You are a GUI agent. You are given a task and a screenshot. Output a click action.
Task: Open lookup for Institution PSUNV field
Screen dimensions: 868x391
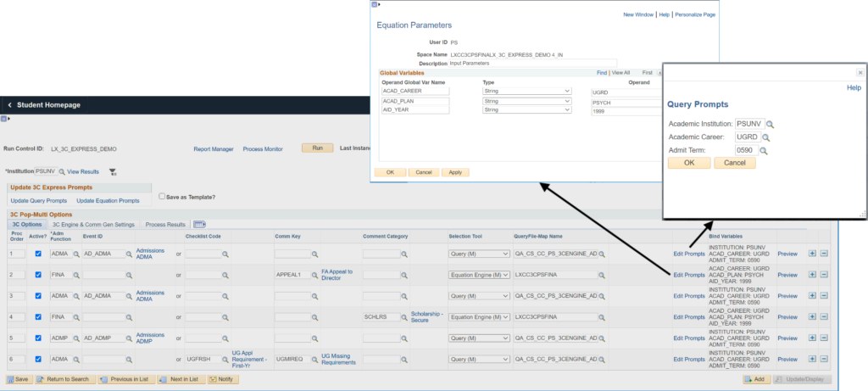point(61,171)
